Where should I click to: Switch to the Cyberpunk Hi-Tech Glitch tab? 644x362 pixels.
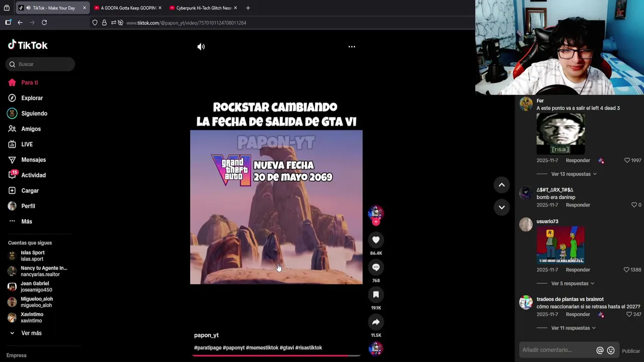tap(204, 8)
